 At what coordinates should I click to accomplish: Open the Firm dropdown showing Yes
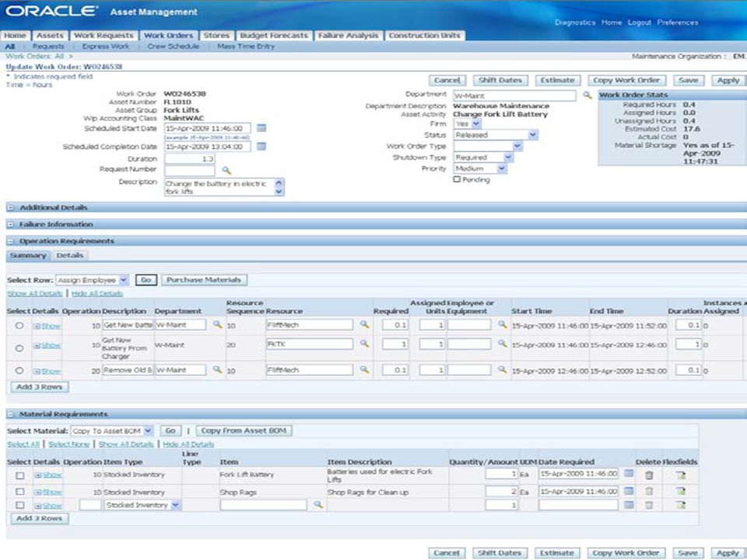pyautogui.click(x=467, y=124)
